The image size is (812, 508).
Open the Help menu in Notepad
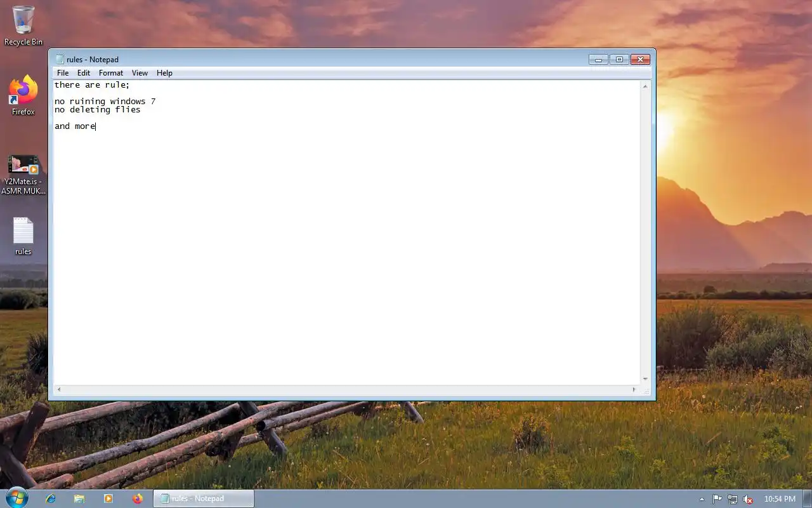(164, 73)
